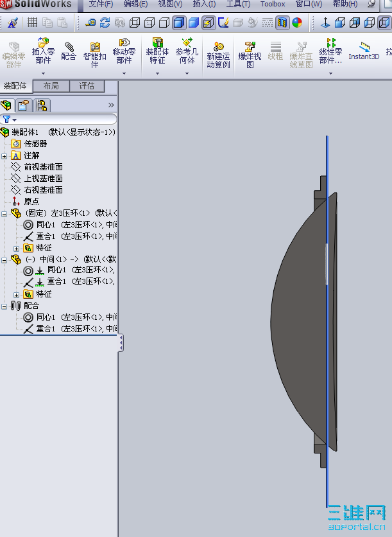Click the 线粗 line thickness icon

tap(275, 51)
